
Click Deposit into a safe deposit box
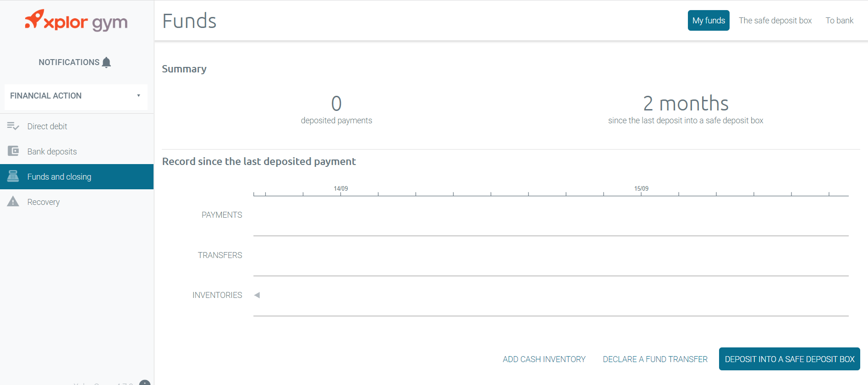[x=789, y=359]
